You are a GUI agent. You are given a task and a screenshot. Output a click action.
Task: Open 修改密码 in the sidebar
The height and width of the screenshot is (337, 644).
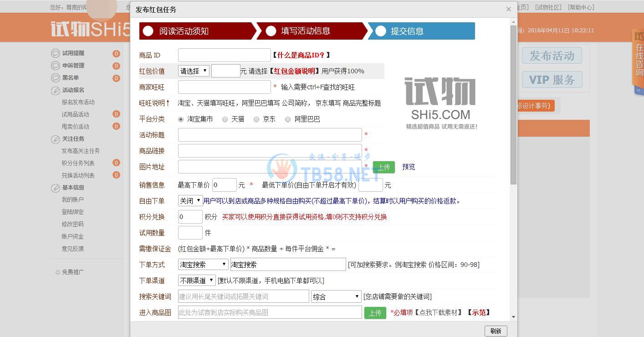(73, 225)
